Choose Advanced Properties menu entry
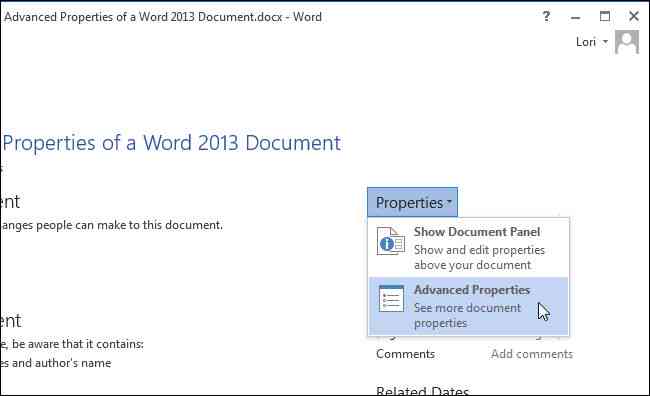Viewport: 650px width, 396px height. click(x=468, y=306)
